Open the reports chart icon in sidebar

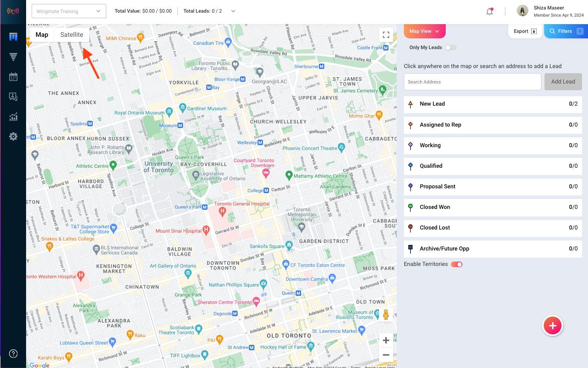(x=13, y=117)
